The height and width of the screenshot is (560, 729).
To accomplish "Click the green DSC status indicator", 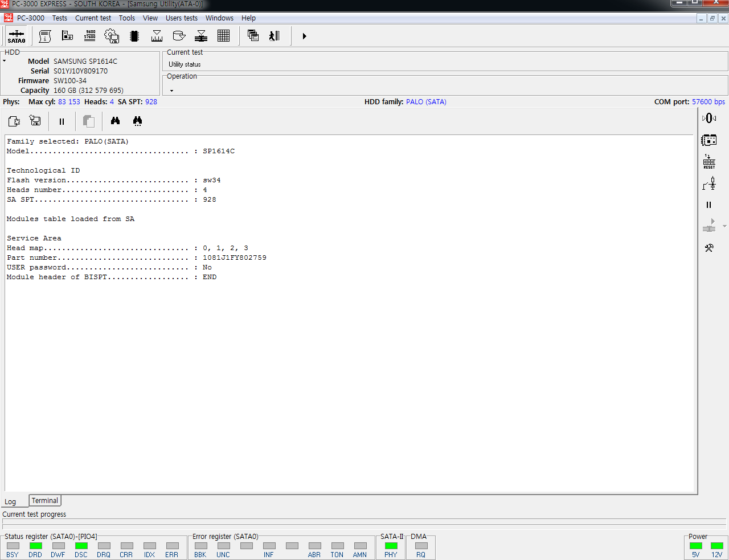I will tap(81, 546).
